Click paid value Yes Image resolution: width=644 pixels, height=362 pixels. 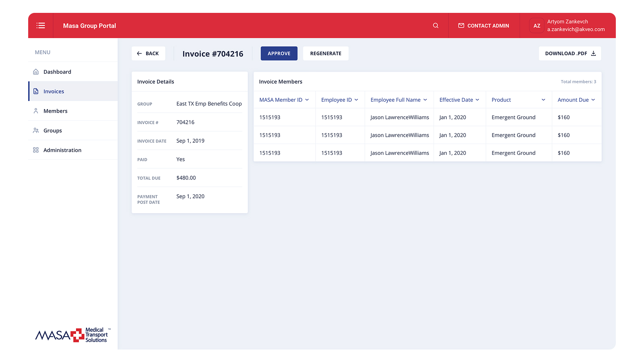click(181, 159)
